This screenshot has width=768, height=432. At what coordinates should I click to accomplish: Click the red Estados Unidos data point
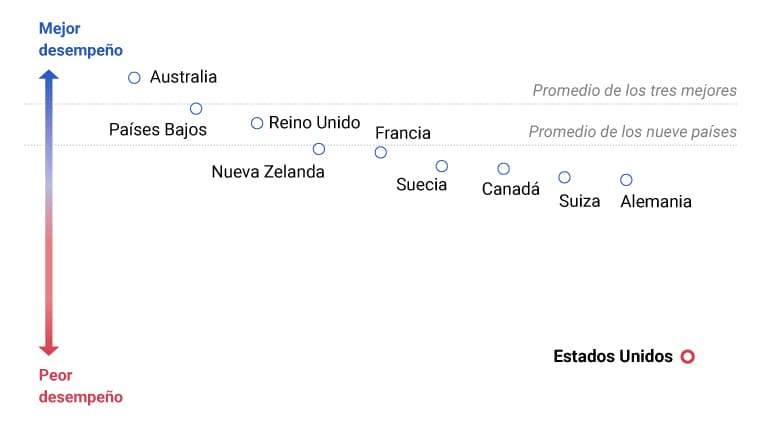687,356
